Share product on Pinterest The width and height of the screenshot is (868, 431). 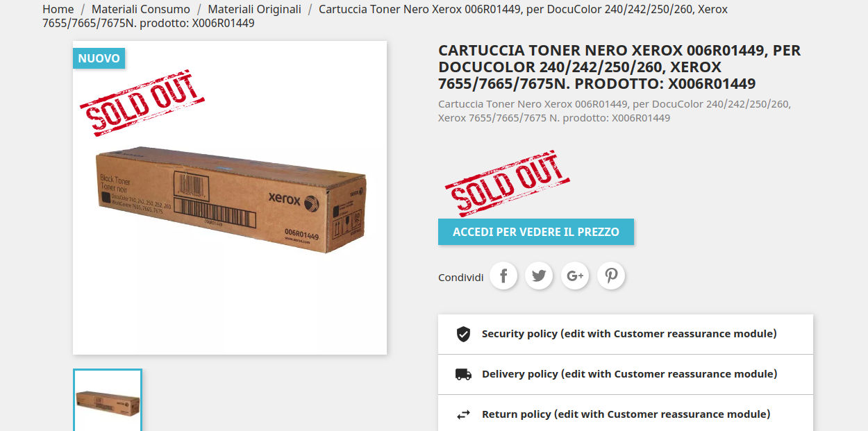point(611,276)
